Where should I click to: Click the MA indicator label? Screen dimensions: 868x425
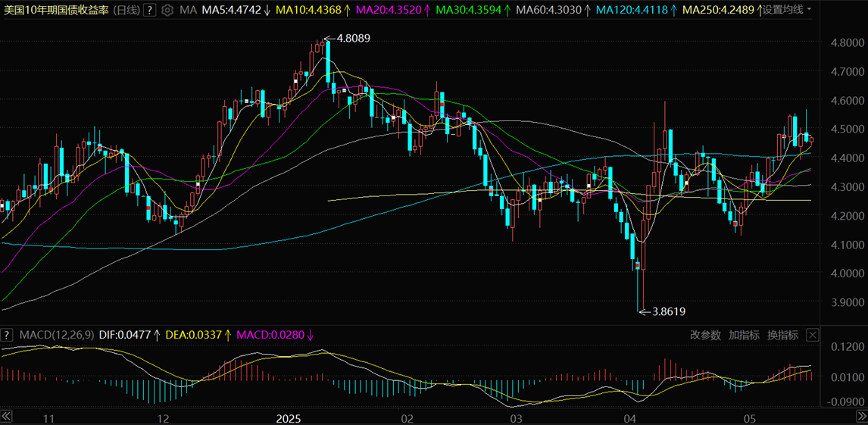(186, 9)
